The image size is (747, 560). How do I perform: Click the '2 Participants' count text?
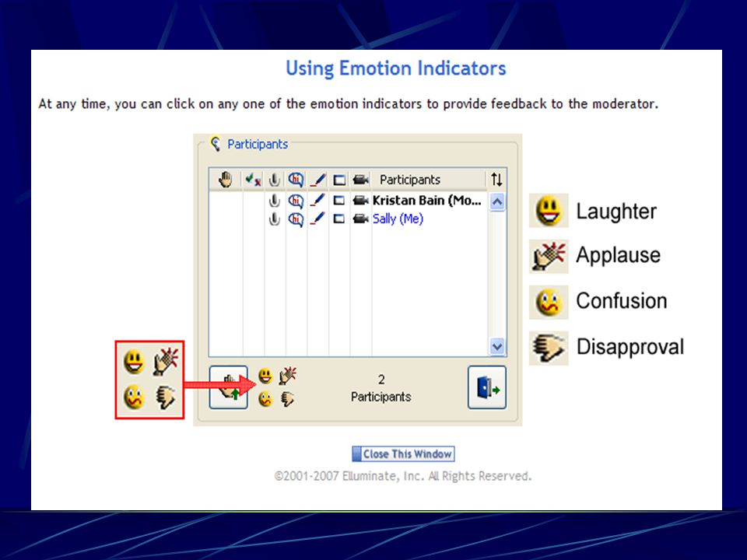pyautogui.click(x=381, y=388)
